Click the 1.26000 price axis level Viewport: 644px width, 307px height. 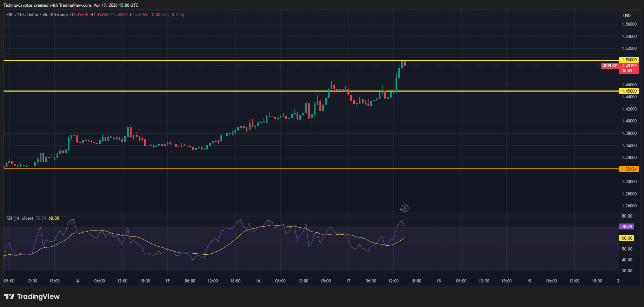point(629,206)
